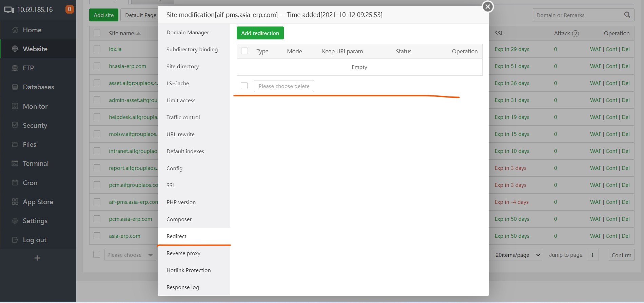Check the bottom batch-select checkbox

pyautogui.click(x=97, y=254)
